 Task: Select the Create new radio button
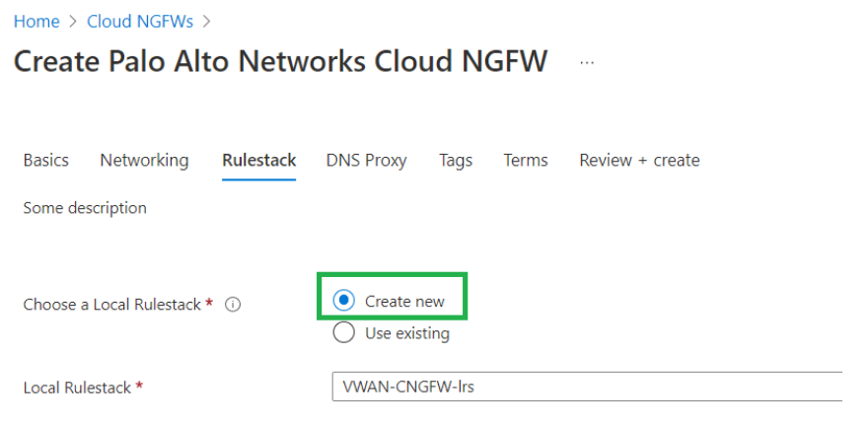tap(344, 301)
